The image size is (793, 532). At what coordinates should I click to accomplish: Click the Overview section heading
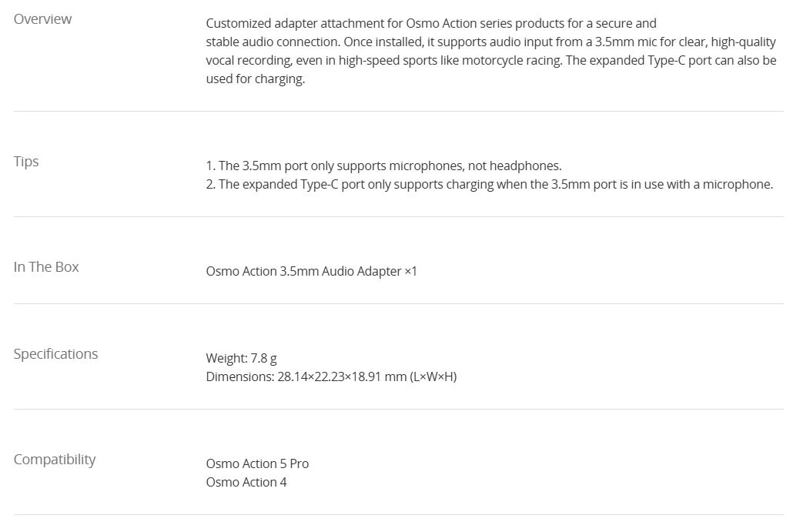pos(42,19)
